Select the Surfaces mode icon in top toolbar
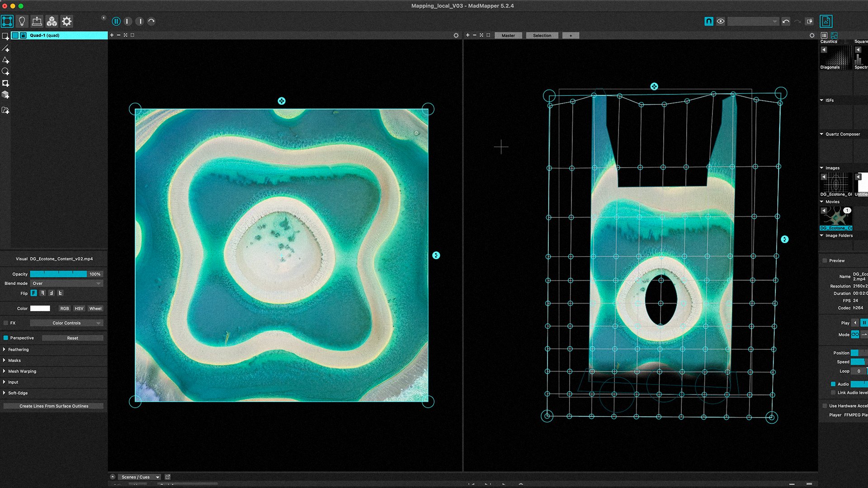Screen dimensions: 868x488 (7, 21)
